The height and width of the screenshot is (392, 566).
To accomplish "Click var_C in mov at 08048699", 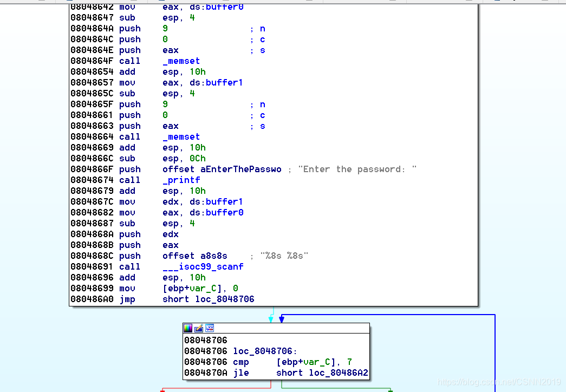I will 203,289.
